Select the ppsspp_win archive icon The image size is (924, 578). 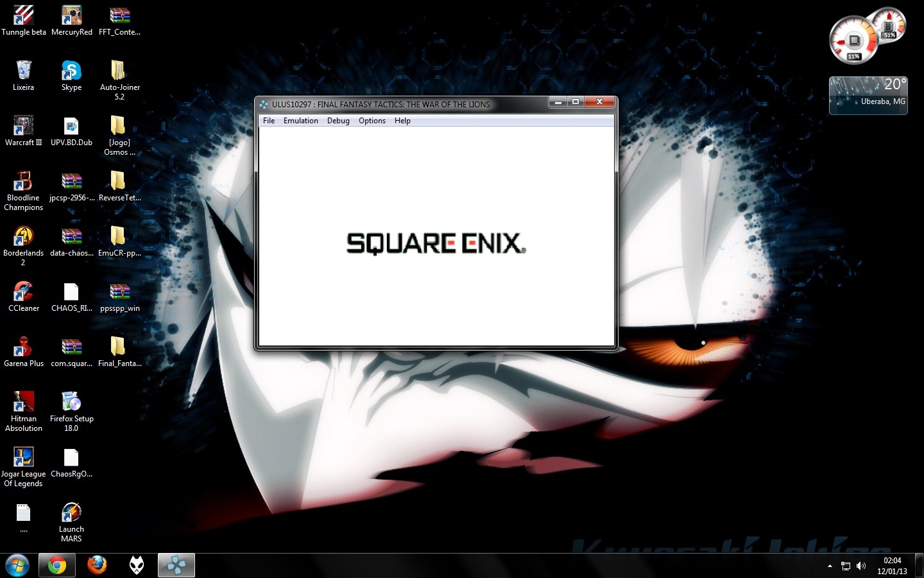(x=119, y=293)
